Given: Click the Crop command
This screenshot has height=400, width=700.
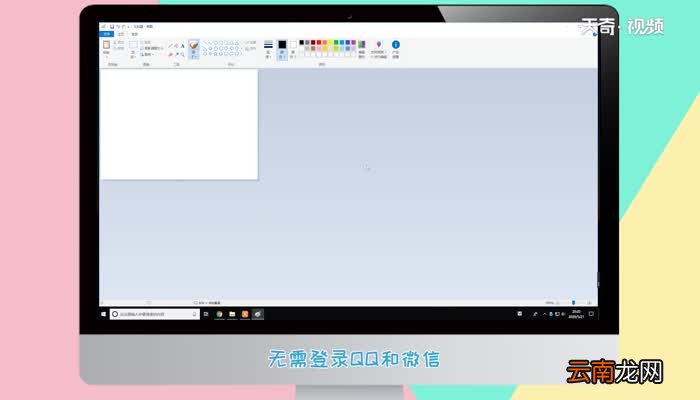Looking at the screenshot, I should pos(146,42).
